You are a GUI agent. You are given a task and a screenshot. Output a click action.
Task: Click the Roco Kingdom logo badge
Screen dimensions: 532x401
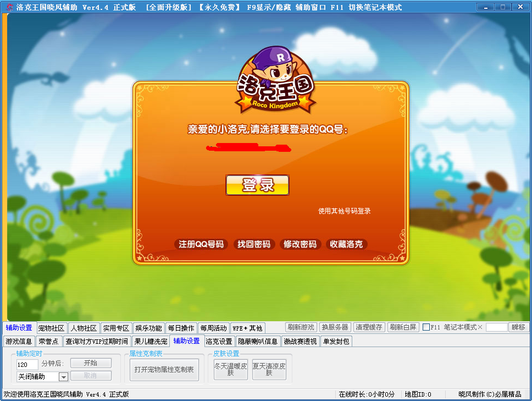click(x=275, y=80)
